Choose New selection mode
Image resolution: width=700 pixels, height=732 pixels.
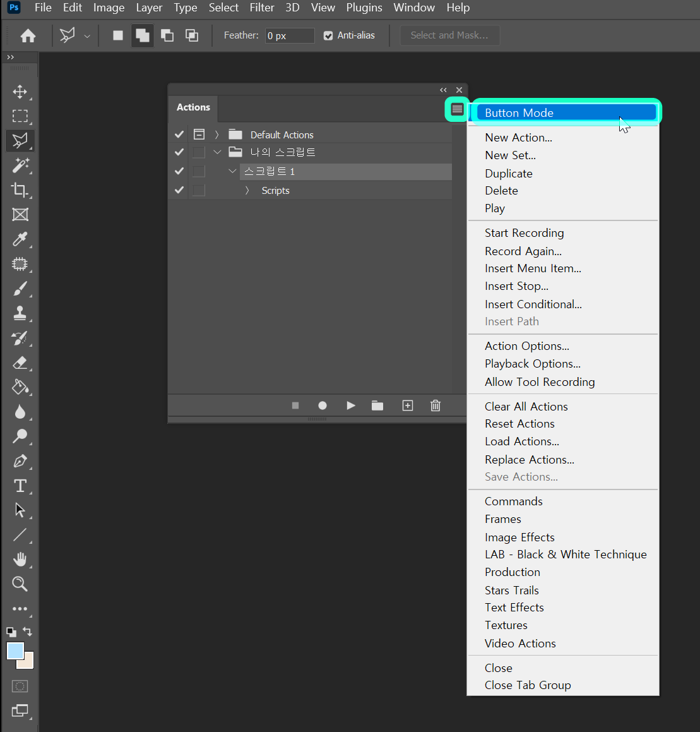(118, 35)
